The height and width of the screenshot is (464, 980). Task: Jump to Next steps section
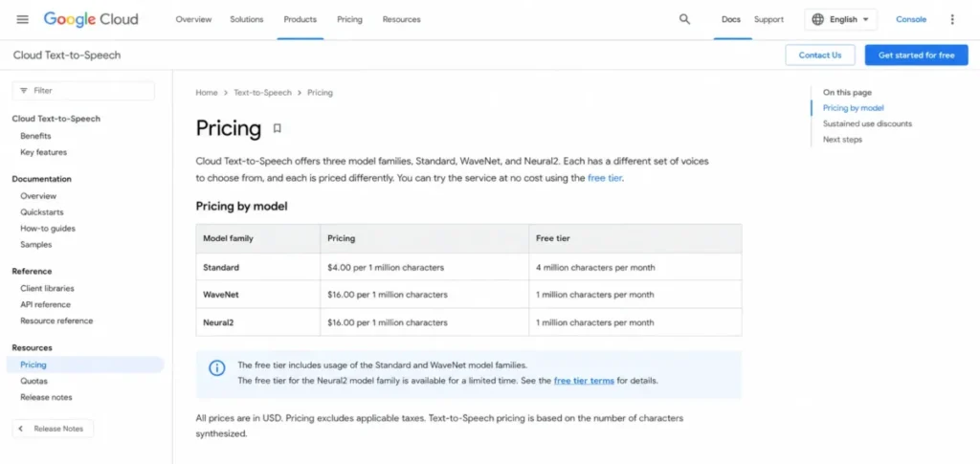842,140
